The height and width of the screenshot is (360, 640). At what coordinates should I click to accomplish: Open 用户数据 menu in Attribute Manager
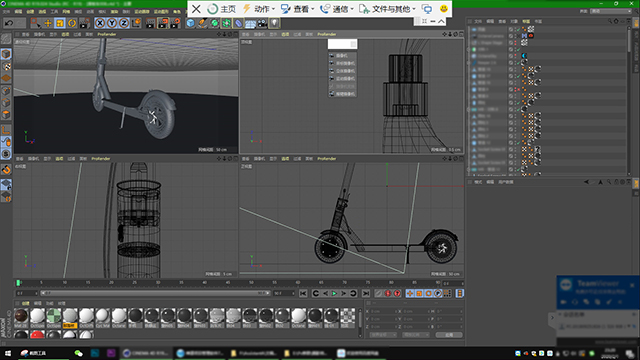(506, 182)
